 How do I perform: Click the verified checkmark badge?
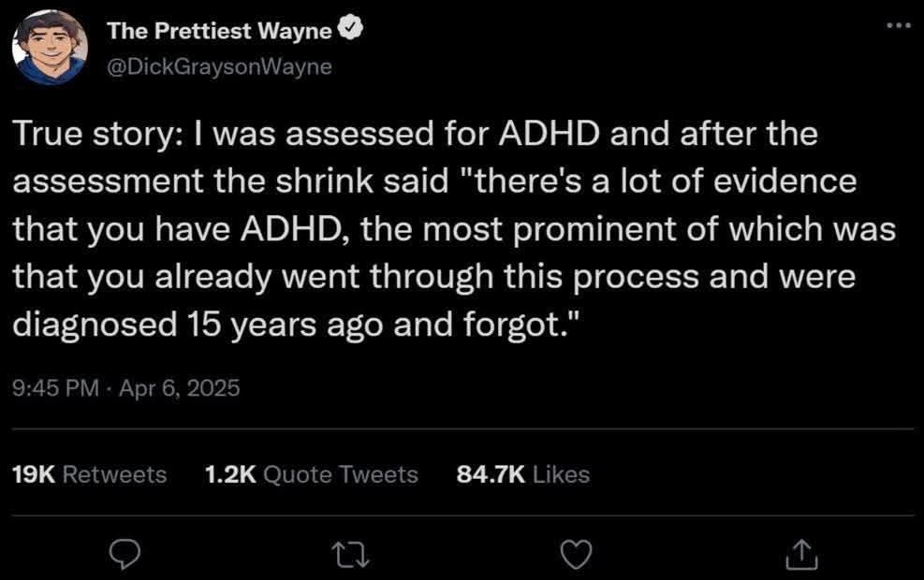[349, 31]
